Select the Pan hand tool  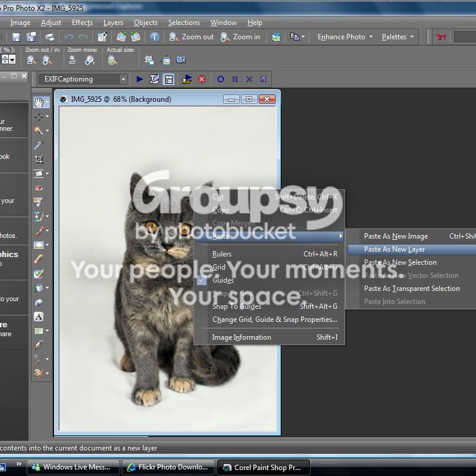coord(39,102)
